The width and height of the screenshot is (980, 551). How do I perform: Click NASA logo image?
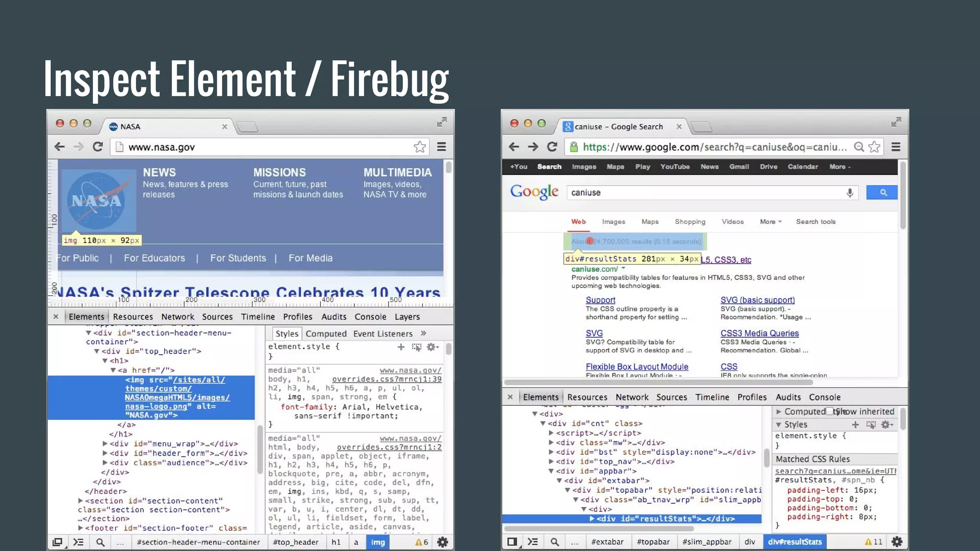[100, 201]
